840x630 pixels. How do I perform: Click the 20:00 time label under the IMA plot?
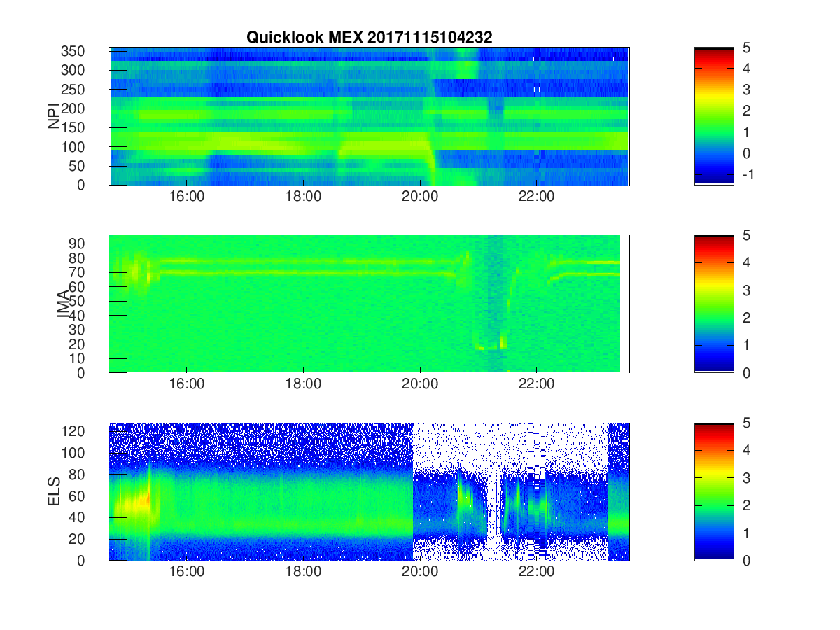tap(420, 385)
